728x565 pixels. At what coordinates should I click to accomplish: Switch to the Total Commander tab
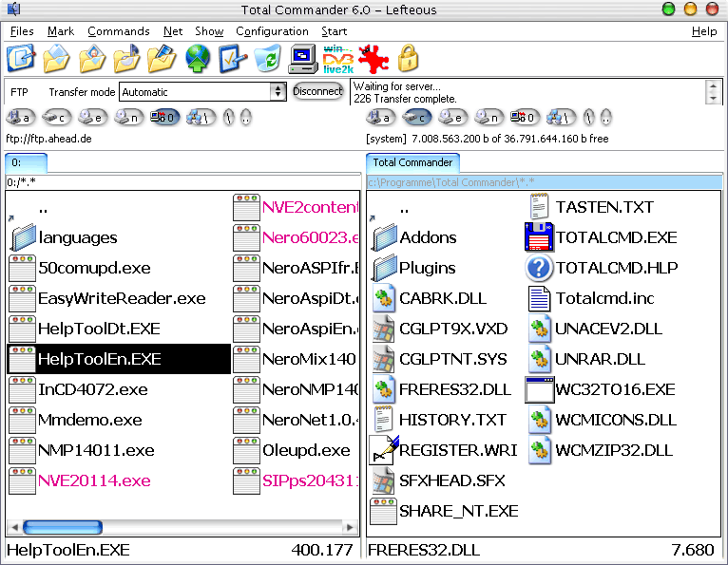click(x=412, y=162)
